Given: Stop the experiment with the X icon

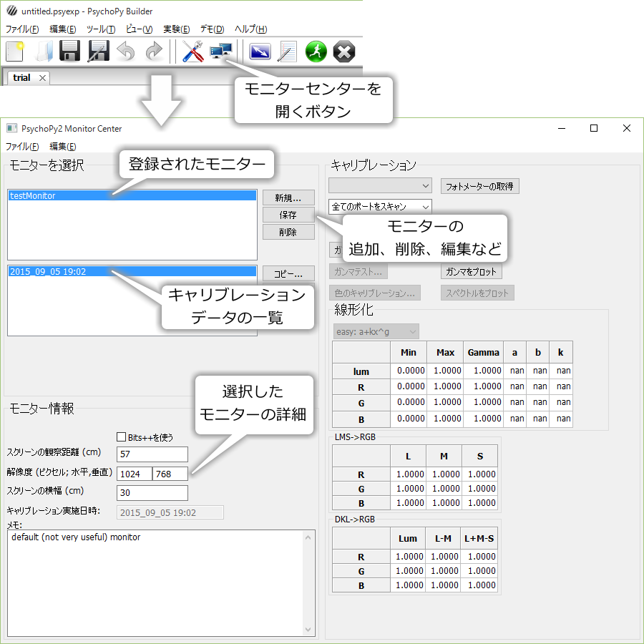Looking at the screenshot, I should pos(343,52).
